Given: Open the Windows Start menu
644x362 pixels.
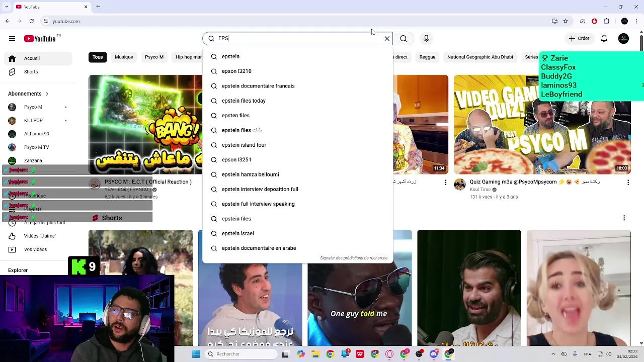Looking at the screenshot, I should 196,354.
